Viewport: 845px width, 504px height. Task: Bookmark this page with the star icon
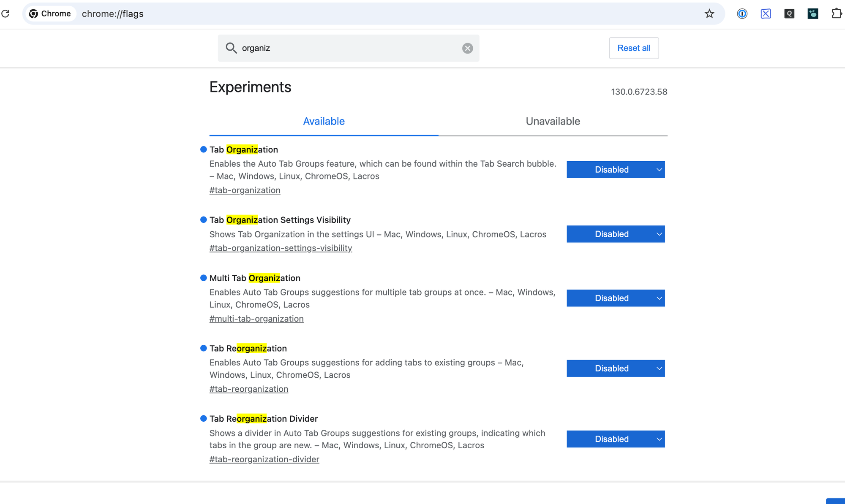(709, 14)
